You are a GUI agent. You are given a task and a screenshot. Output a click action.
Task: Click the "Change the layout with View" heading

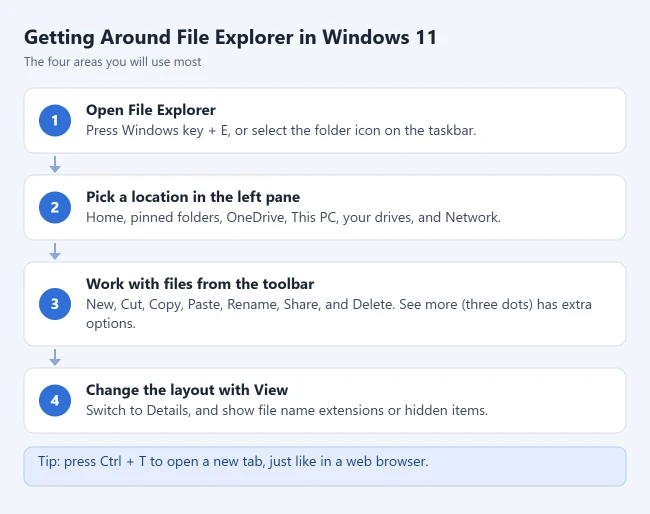pos(187,390)
